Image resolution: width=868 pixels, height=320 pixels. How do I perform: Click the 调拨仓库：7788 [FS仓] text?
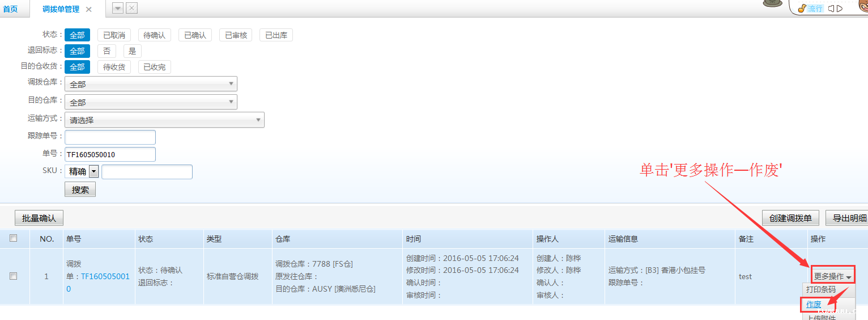click(x=314, y=264)
